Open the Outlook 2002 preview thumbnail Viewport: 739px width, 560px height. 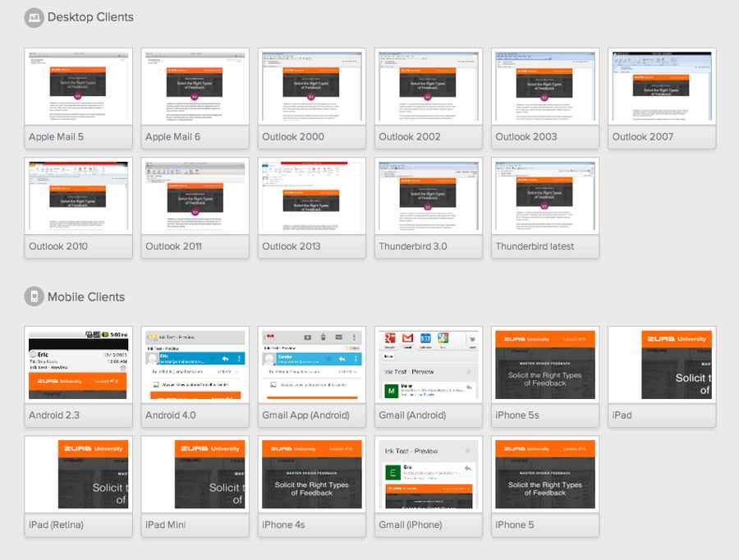coord(429,87)
